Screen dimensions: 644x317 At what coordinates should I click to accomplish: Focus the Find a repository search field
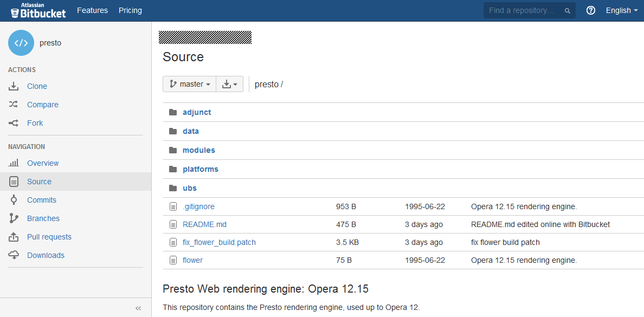(530, 11)
